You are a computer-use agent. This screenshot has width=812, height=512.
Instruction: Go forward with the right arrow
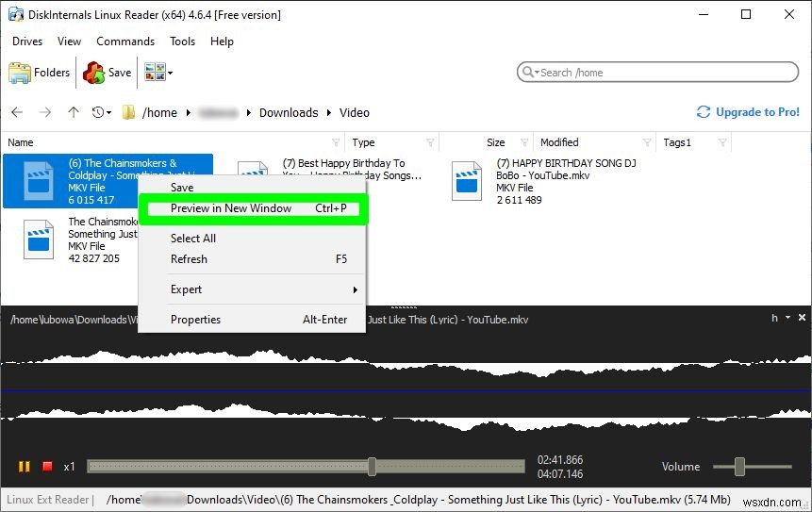click(45, 112)
